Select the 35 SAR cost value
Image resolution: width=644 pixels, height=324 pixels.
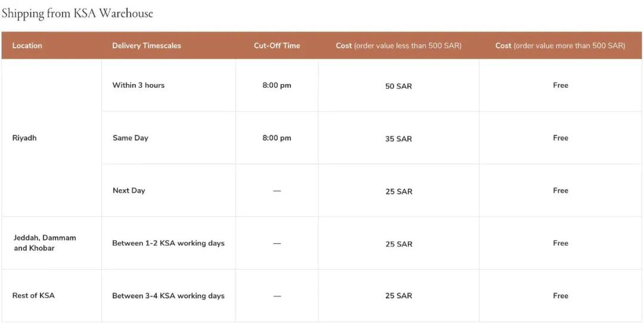click(398, 138)
